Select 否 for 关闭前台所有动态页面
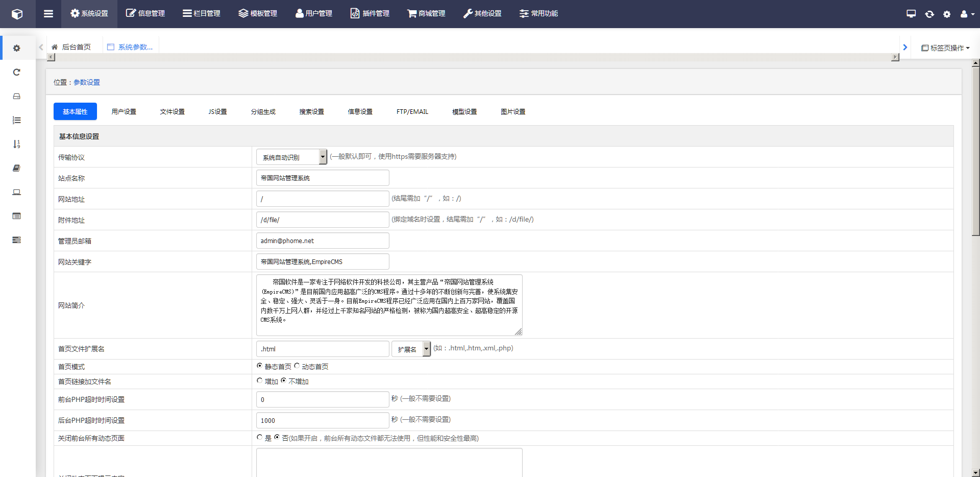 coord(277,437)
